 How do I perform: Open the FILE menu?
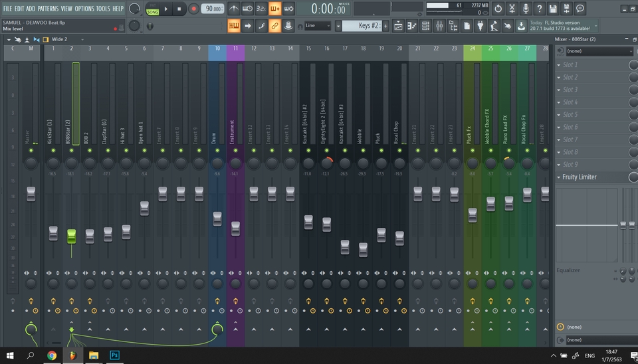pos(7,9)
